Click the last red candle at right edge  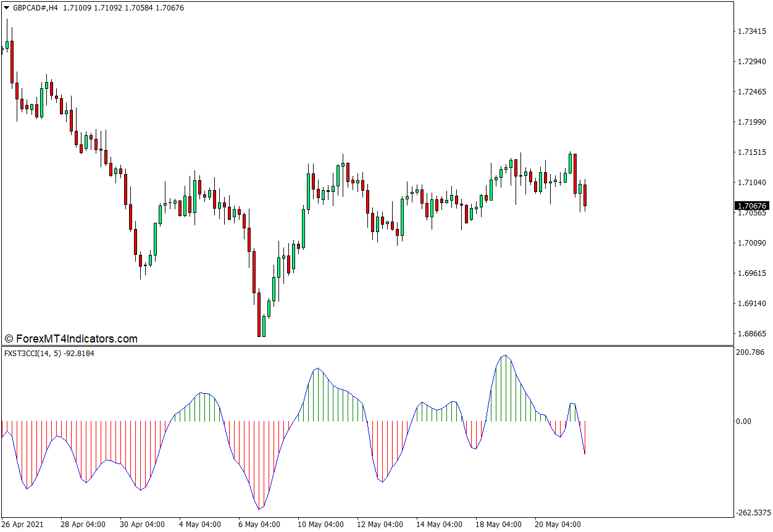pyautogui.click(x=585, y=195)
